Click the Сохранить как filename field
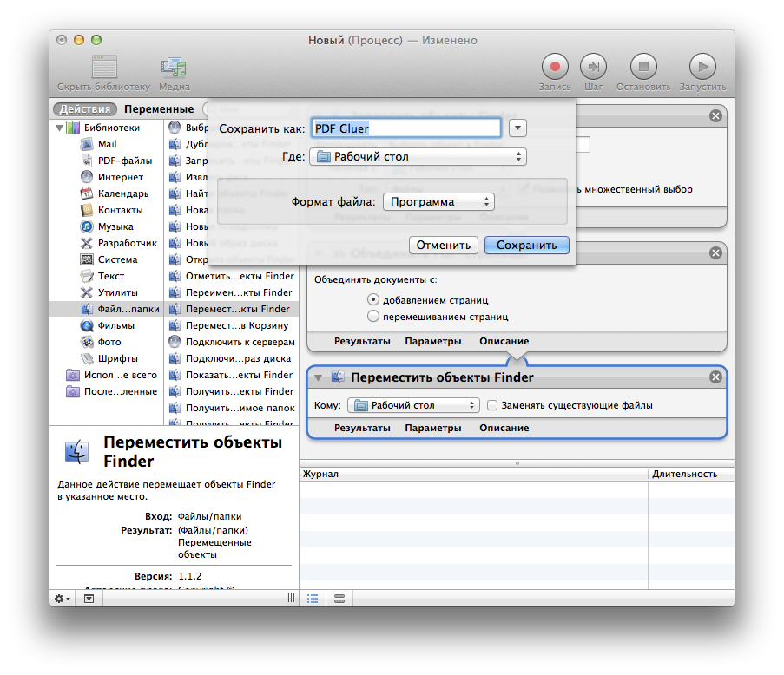The image size is (784, 675). click(x=406, y=128)
